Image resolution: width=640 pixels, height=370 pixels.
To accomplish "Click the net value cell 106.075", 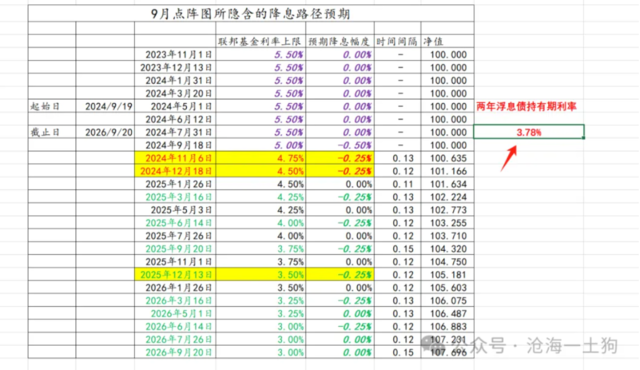I will pos(447,301).
